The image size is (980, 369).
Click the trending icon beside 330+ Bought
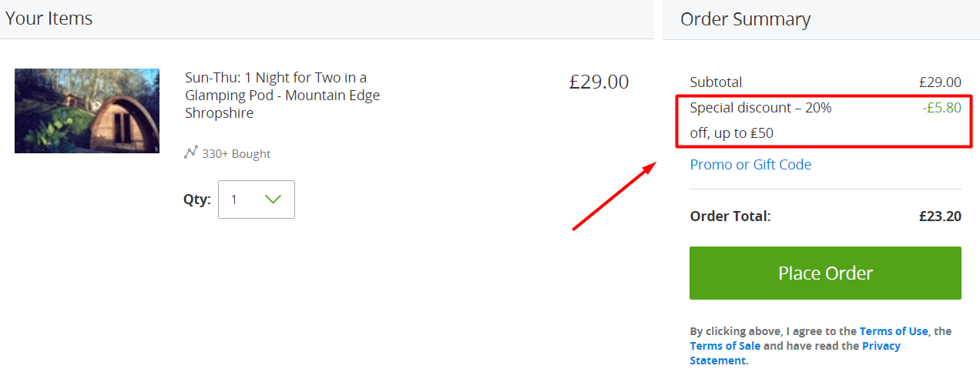tap(191, 153)
